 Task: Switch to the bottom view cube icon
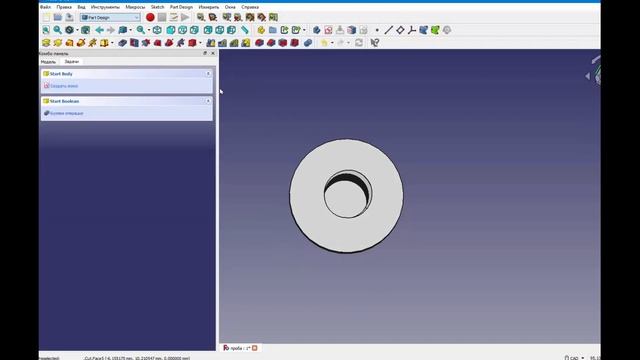coord(220,30)
